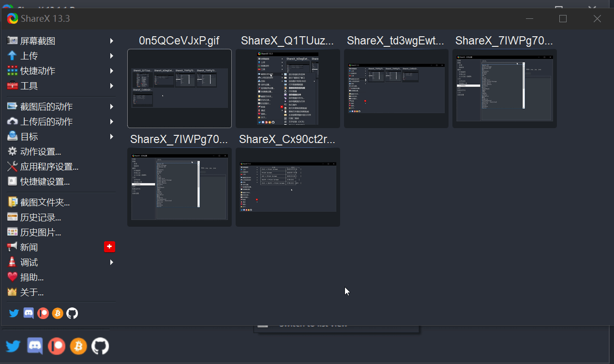The image size is (614, 364).
Task: Open 历史记录... window
Action: (x=61, y=218)
